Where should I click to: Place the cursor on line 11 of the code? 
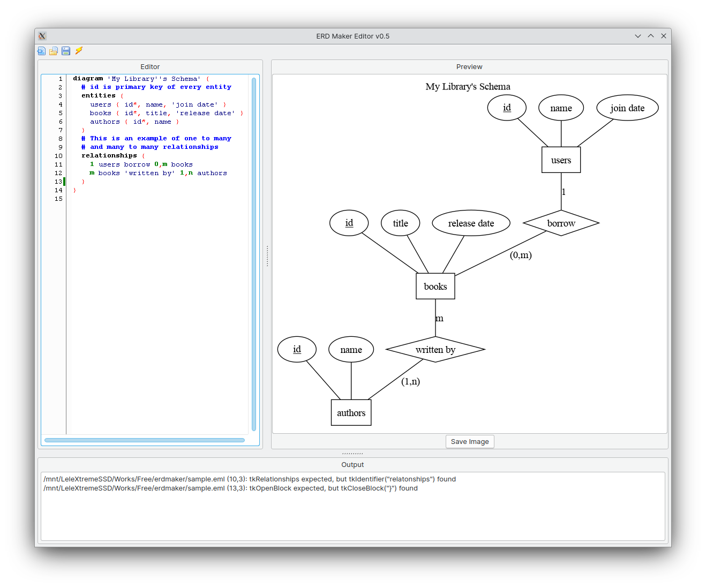coord(141,164)
